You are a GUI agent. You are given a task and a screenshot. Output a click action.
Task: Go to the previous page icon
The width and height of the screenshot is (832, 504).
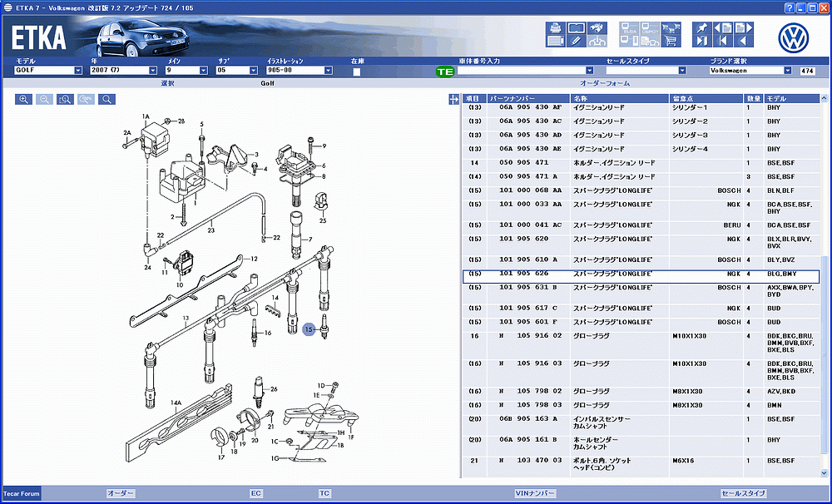(723, 27)
